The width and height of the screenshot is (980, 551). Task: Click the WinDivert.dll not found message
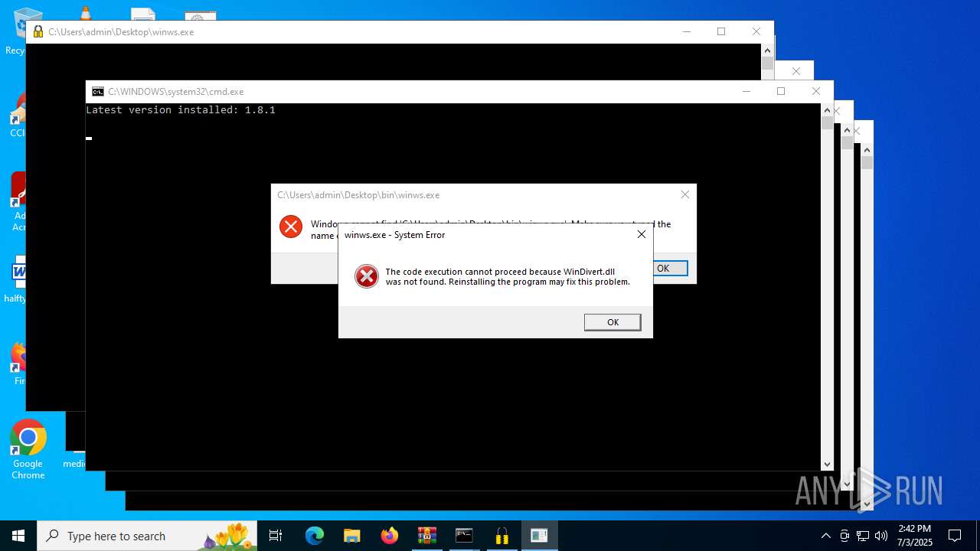tap(508, 276)
